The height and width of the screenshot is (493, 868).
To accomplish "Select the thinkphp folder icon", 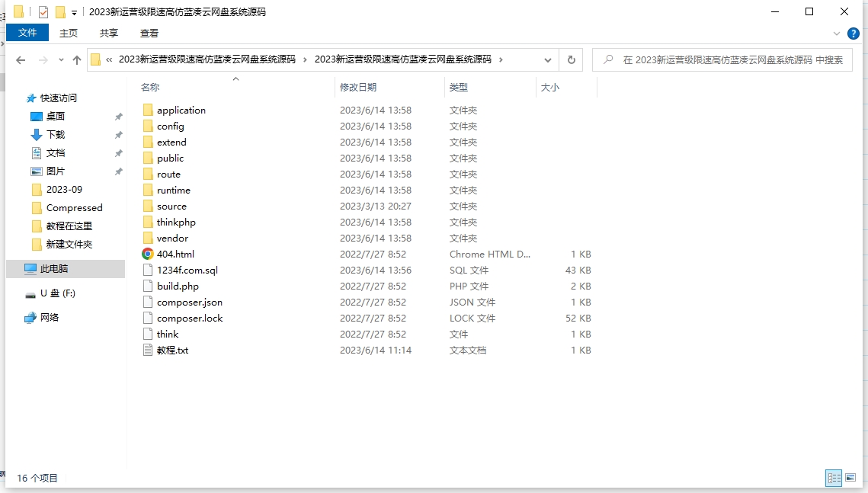I will (x=148, y=222).
